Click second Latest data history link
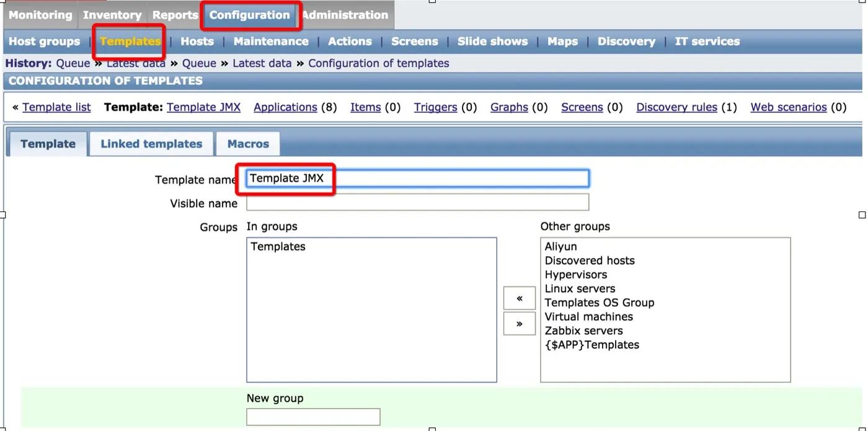 coord(262,63)
